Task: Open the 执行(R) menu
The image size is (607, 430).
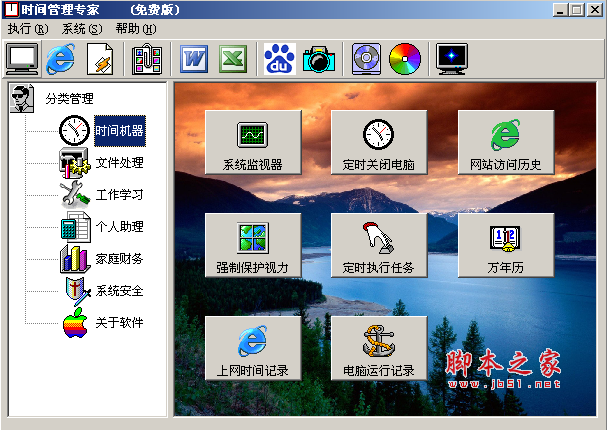Action: pyautogui.click(x=28, y=29)
